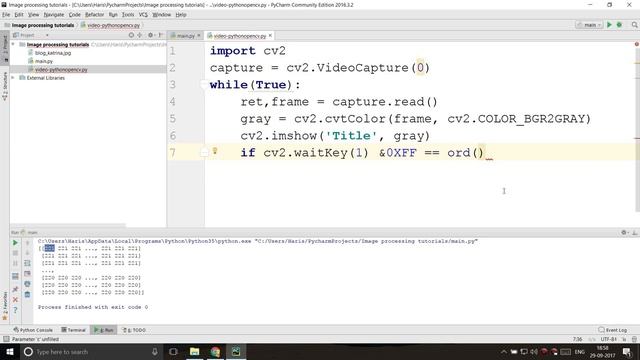Pin the Run tab with pin icon
640x360 pixels.
[x=15, y=289]
